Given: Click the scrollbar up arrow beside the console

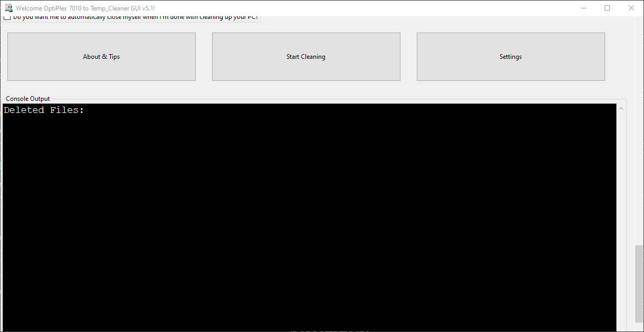Looking at the screenshot, I should (x=621, y=107).
